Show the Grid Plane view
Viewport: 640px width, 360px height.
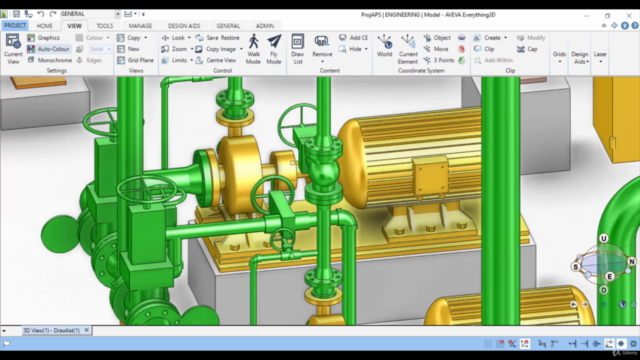coord(135,60)
